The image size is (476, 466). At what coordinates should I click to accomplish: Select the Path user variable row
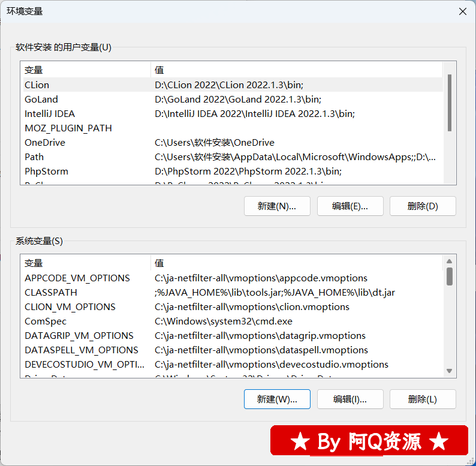233,157
